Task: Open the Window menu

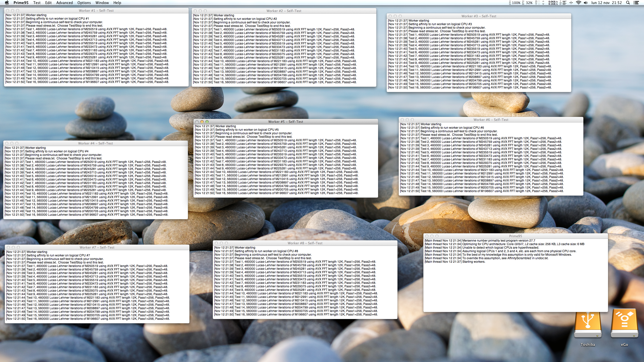Action: pyautogui.click(x=102, y=3)
